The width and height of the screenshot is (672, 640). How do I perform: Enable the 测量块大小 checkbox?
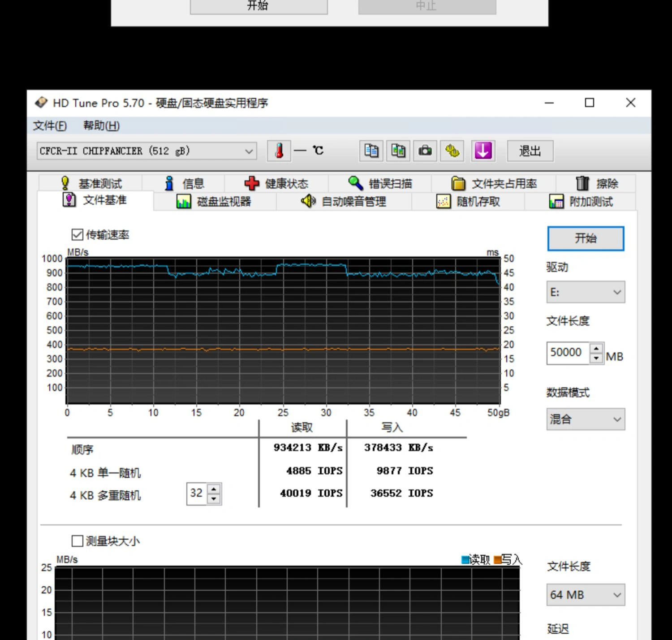[77, 541]
